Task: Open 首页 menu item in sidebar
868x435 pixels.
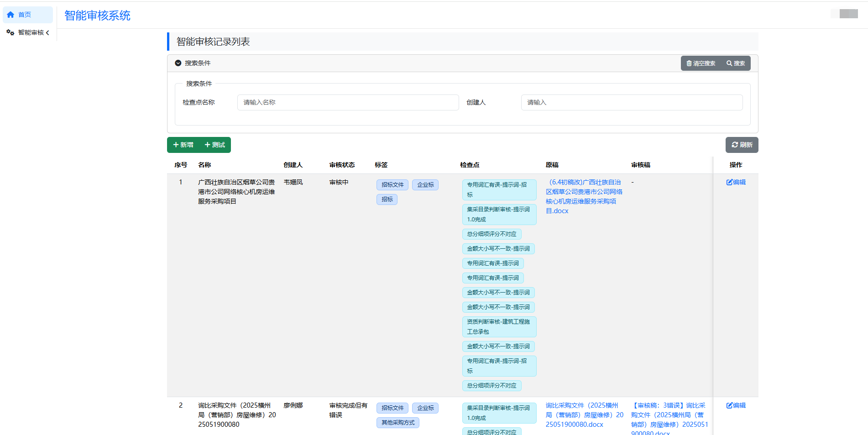Action: pos(25,15)
